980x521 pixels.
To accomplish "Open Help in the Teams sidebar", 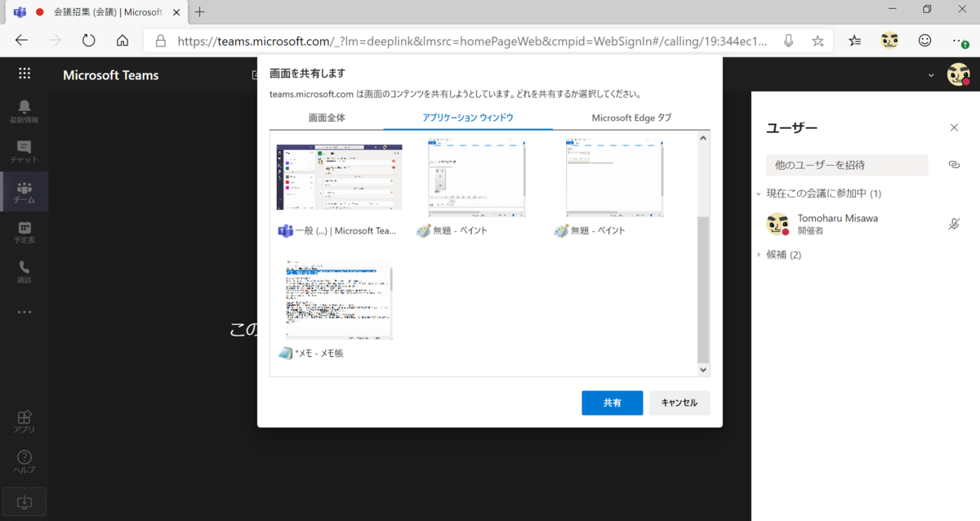I will [24, 461].
